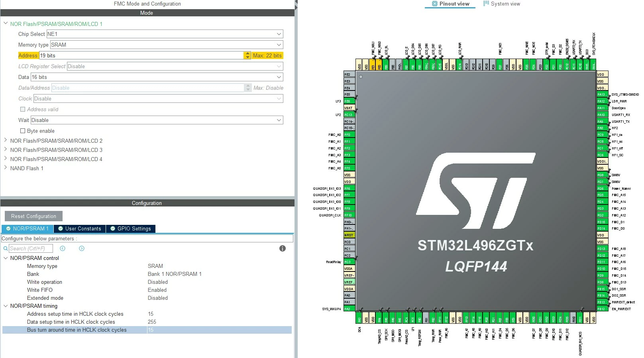Click the PA13 SYS_JTMS-SWDIO pin
644x358 pixels.
(x=601, y=94)
